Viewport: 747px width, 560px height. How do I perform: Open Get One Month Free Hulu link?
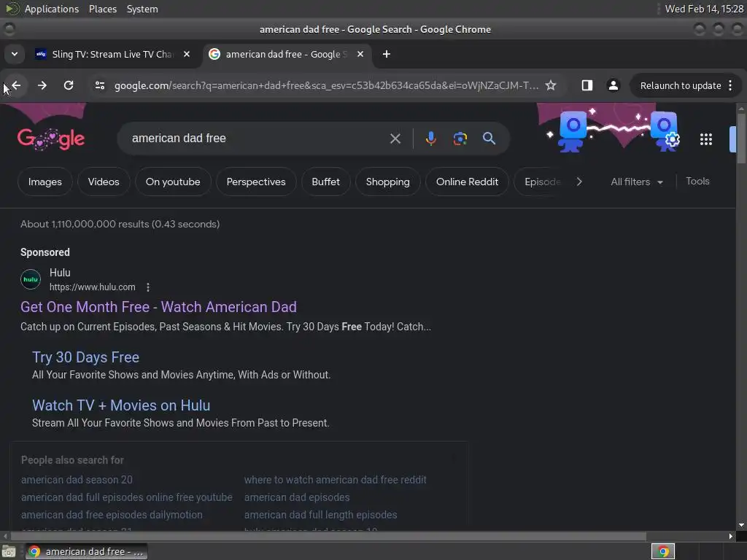tap(158, 307)
